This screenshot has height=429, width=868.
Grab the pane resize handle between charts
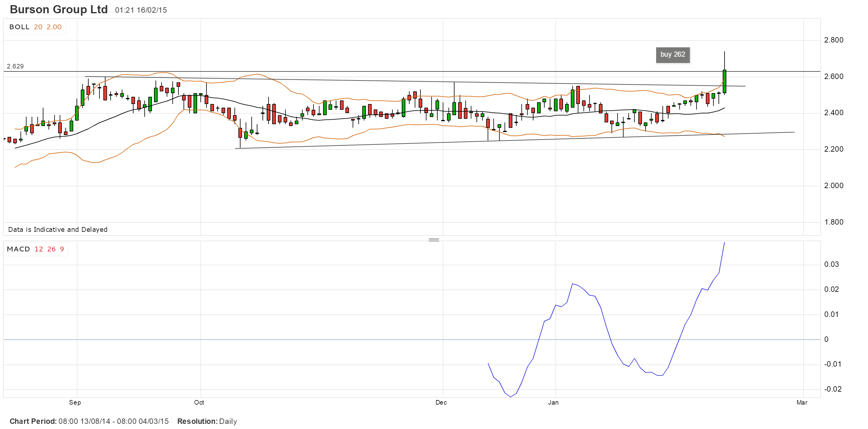tap(434, 240)
